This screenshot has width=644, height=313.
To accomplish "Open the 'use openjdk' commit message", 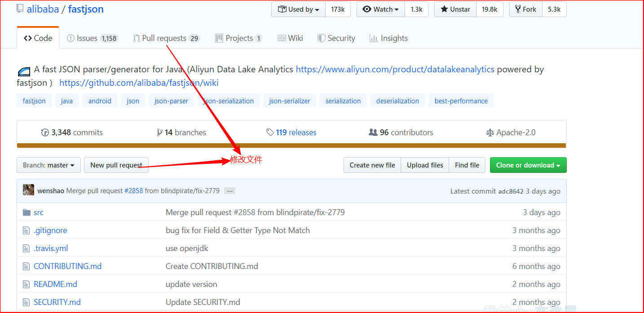I will (187, 248).
